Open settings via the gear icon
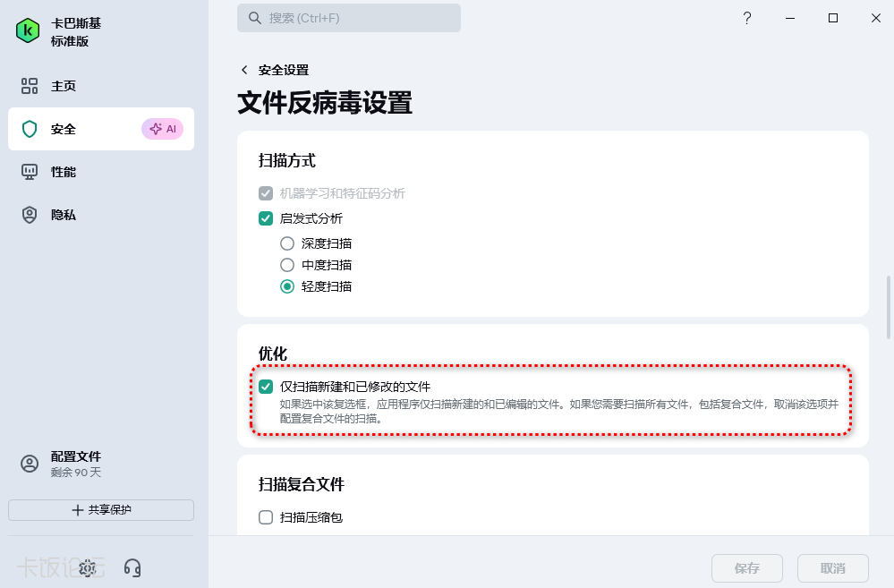Screen dimensions: 894x588 point(87,567)
